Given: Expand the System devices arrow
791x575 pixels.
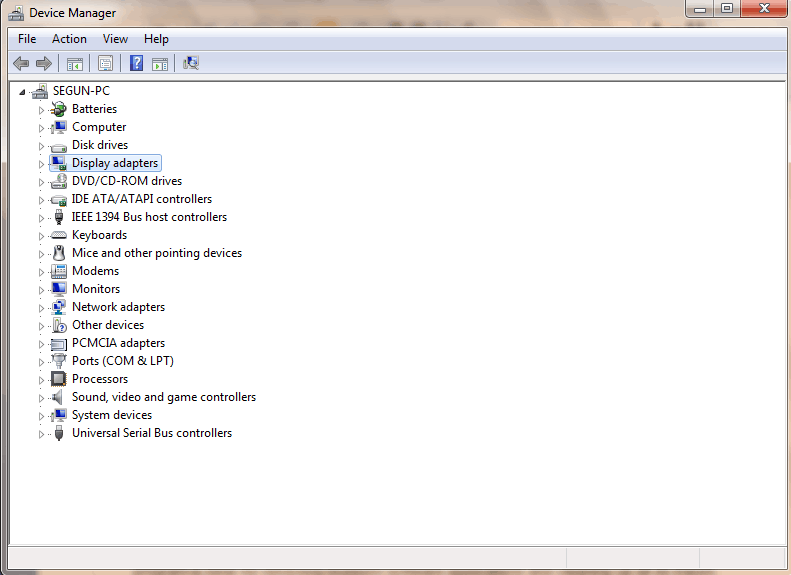Looking at the screenshot, I should coord(41,416).
